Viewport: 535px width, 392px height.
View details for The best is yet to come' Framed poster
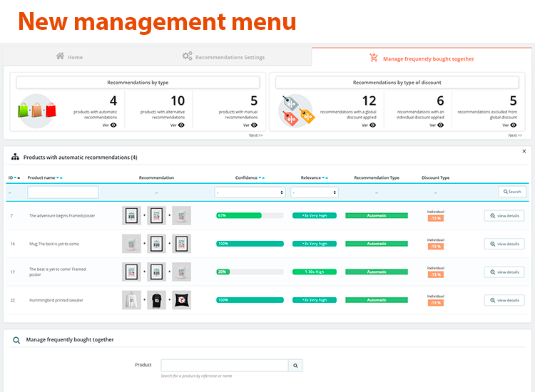pos(504,272)
